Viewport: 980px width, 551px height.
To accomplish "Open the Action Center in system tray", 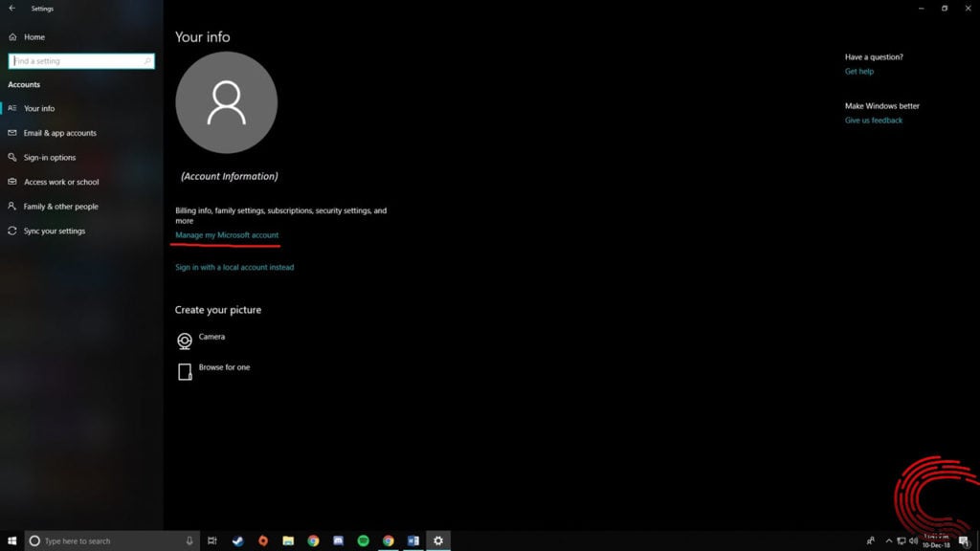I will pos(965,540).
